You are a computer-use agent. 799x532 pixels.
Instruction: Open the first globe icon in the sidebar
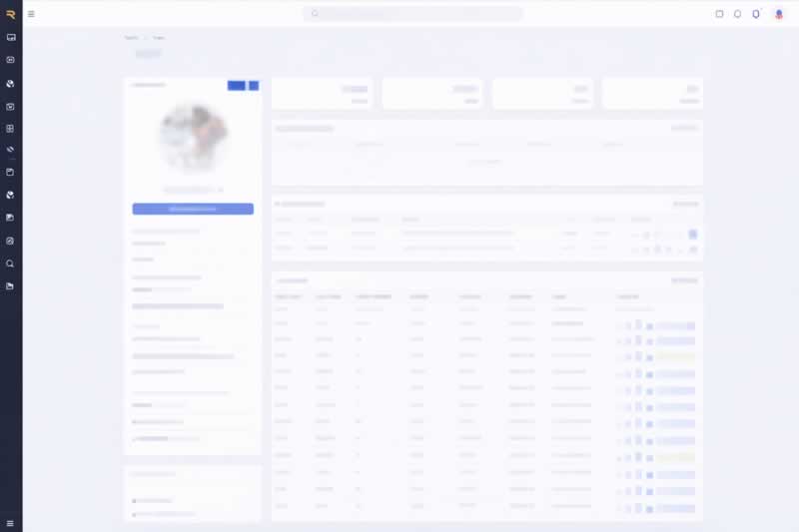(x=10, y=83)
